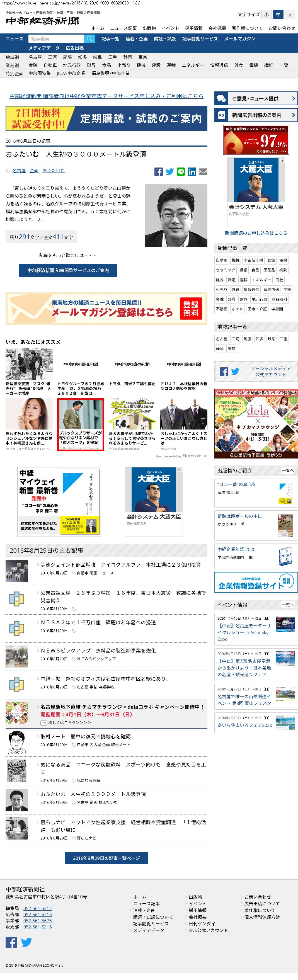Share article on Twitter icon
298x980 pixels.
pos(170,172)
